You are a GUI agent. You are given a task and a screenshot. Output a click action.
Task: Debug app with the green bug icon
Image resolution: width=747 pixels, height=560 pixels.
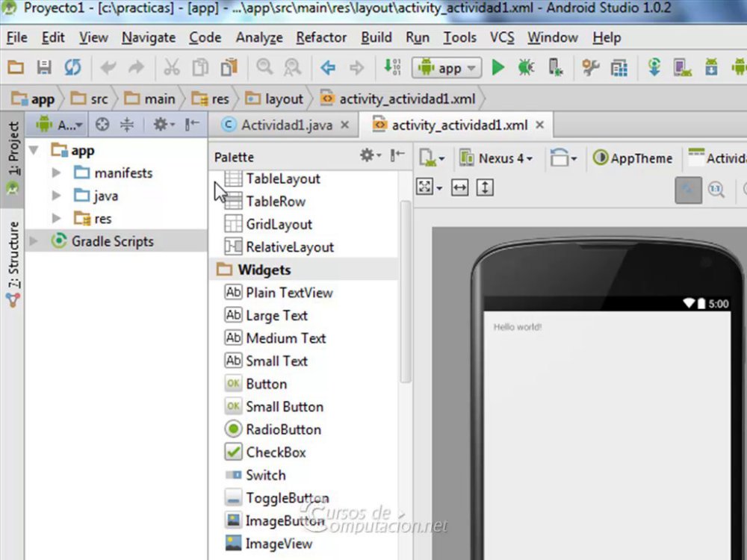(x=526, y=68)
